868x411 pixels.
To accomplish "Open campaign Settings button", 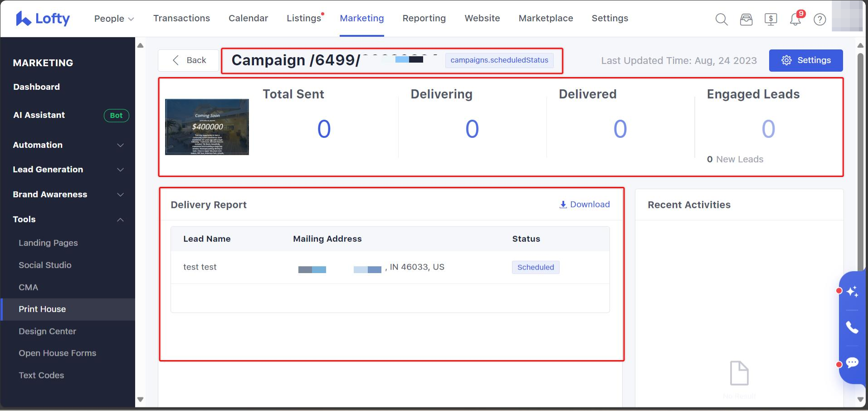I will tap(805, 60).
